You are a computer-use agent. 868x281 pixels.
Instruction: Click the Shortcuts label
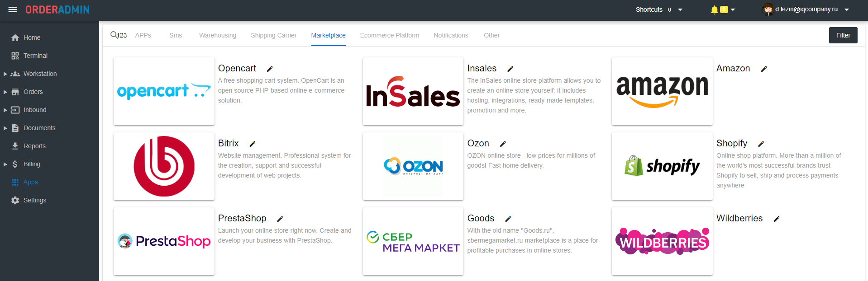649,9
